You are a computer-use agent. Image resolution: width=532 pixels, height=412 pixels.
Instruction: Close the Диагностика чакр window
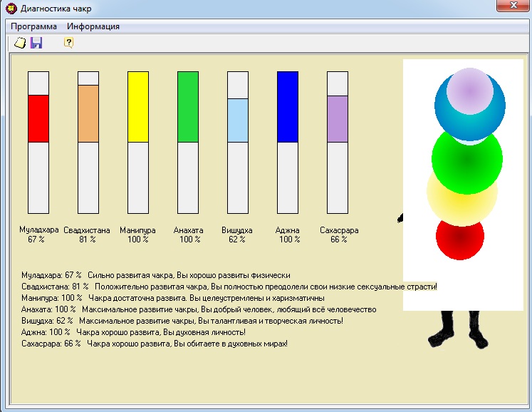(513, 6)
